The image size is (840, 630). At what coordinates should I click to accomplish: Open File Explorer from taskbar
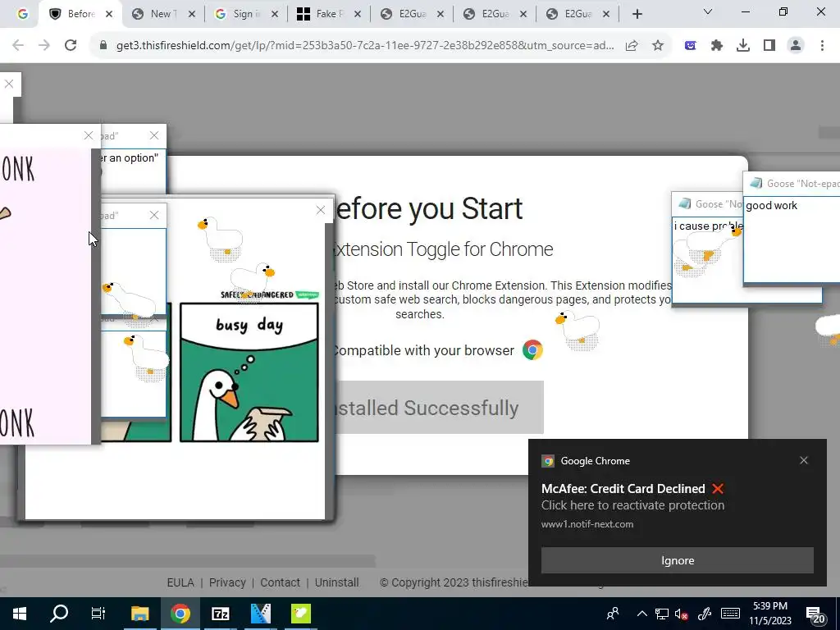[139, 614]
